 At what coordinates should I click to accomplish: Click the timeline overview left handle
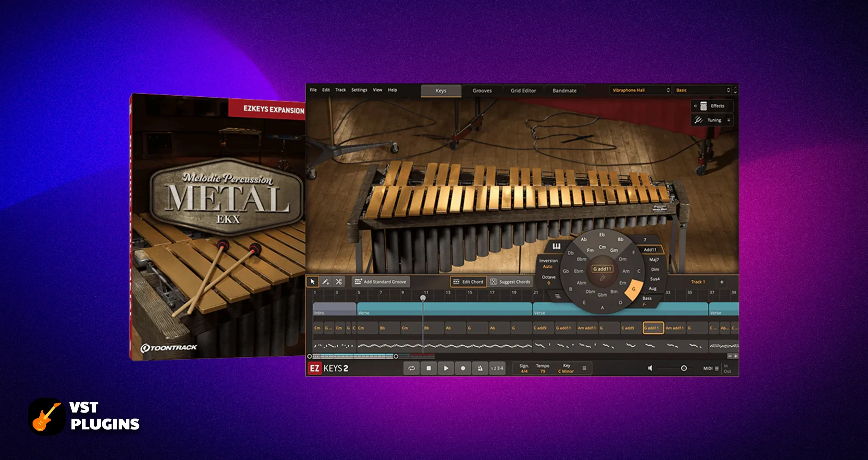pyautogui.click(x=309, y=356)
